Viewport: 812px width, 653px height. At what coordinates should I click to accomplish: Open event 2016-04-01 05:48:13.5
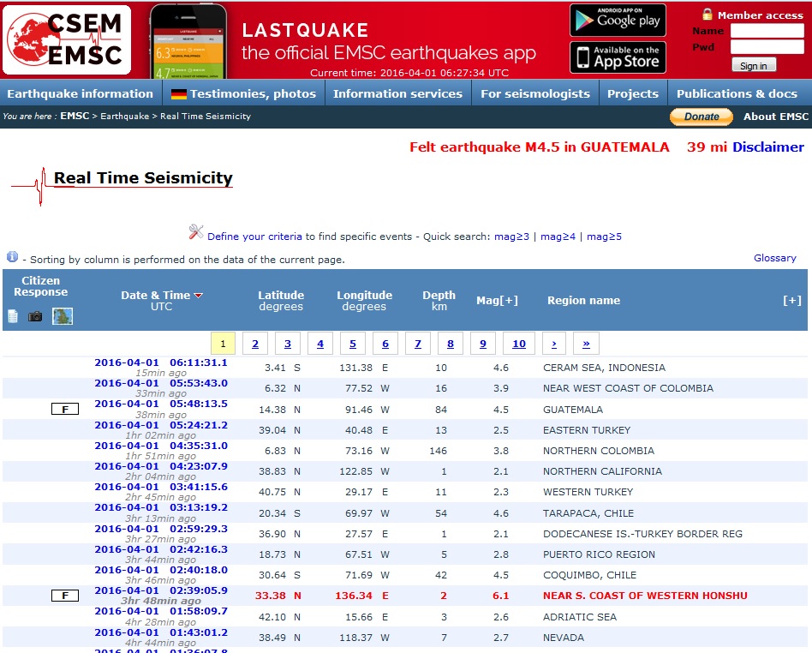click(160, 404)
